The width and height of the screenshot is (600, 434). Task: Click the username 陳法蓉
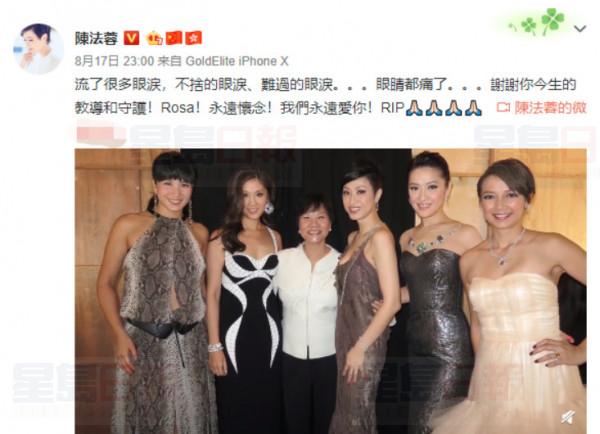click(96, 38)
